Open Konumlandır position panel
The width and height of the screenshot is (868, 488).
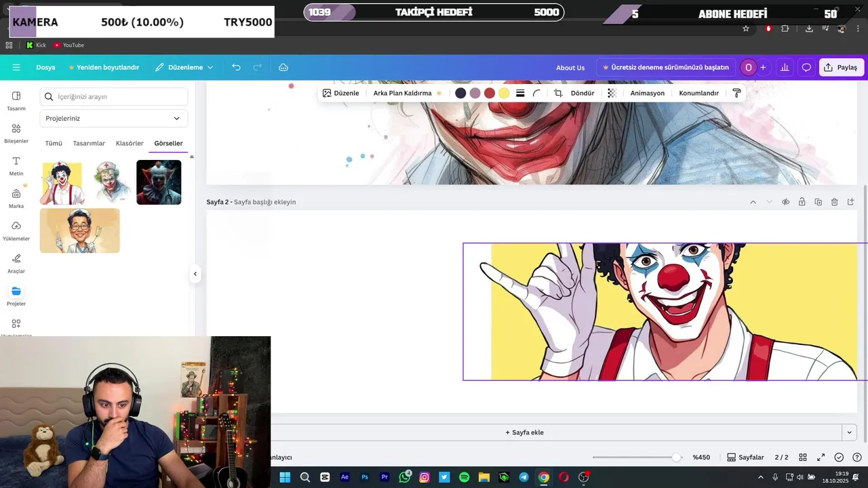coord(698,93)
